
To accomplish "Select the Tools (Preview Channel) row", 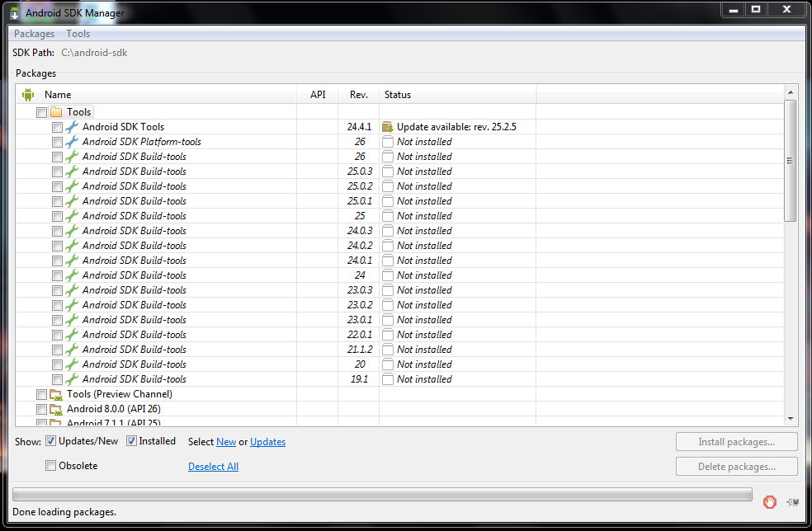I will coord(119,394).
